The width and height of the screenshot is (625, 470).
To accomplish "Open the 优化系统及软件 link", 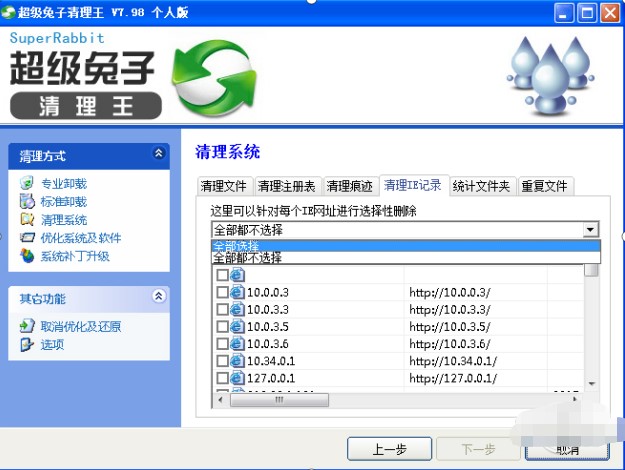I will [x=81, y=238].
